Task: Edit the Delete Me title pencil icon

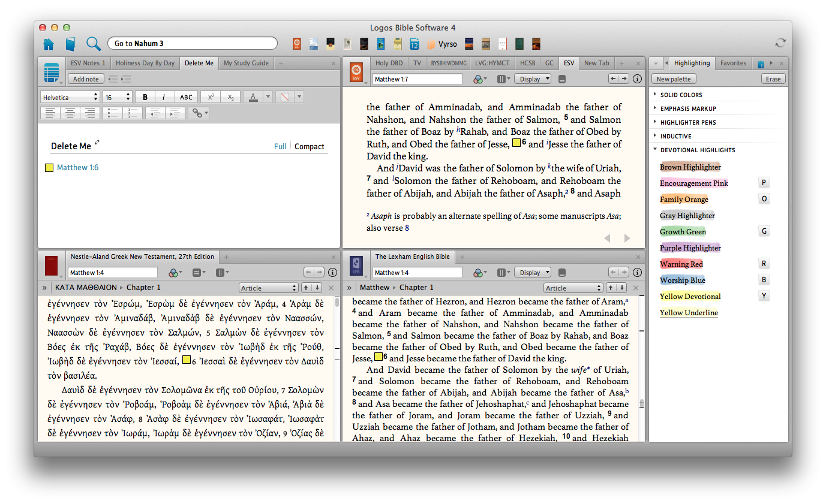Action: click(97, 143)
